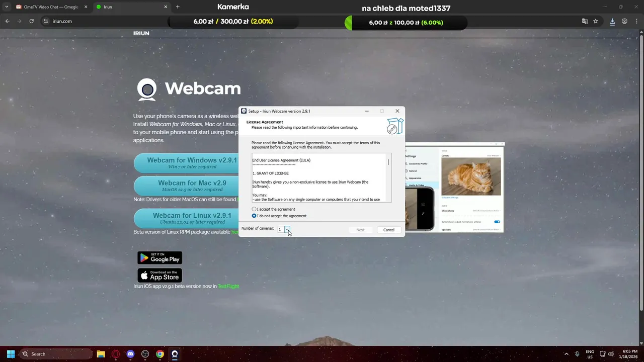
Task: Open the Google Play store badge
Action: [x=159, y=257]
